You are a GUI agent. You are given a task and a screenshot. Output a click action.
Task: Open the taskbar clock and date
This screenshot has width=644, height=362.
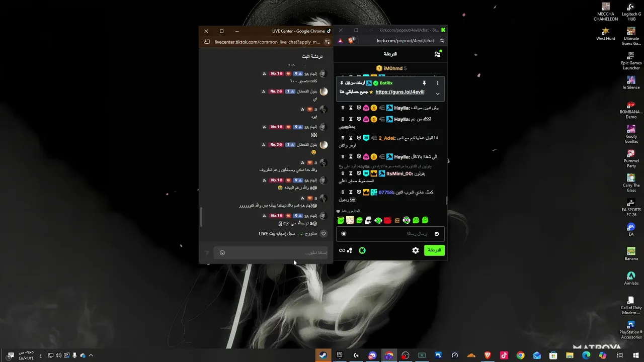click(x=26, y=355)
